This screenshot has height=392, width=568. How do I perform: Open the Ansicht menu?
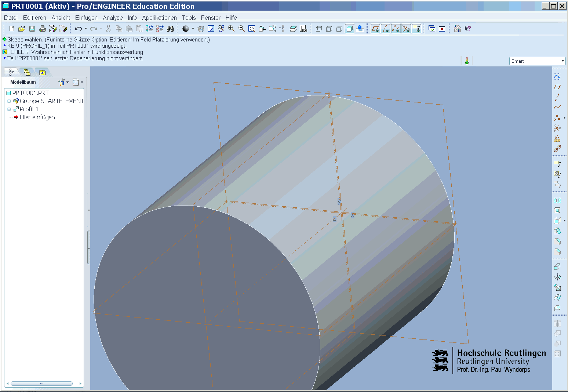pos(61,18)
